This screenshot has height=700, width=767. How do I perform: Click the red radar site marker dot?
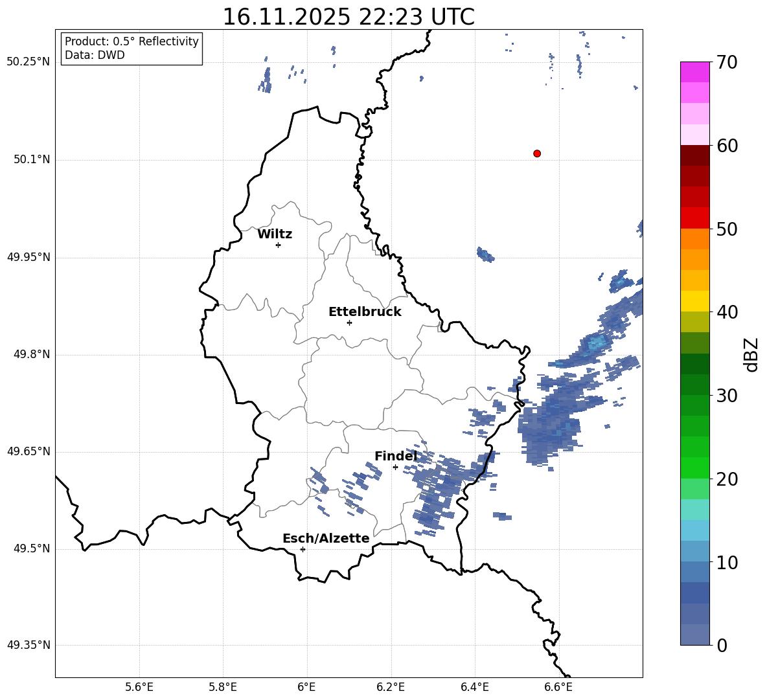(537, 153)
